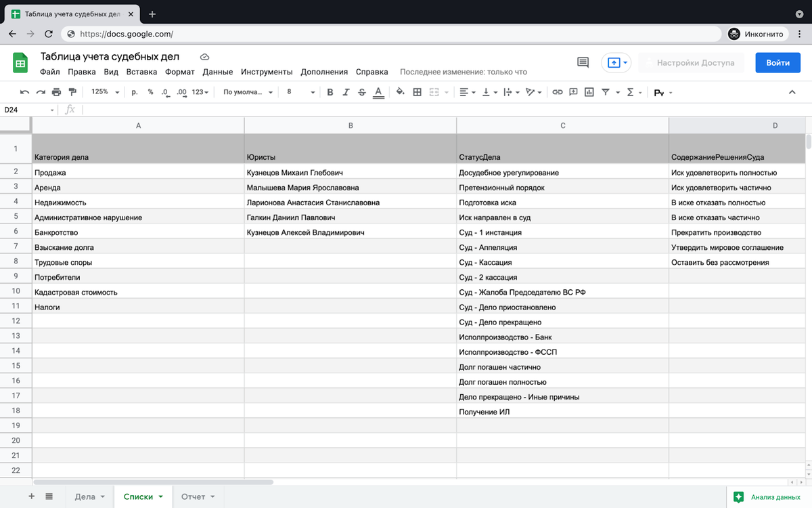Image resolution: width=812 pixels, height=508 pixels.
Task: Open vertical align dropdown
Action: [x=490, y=92]
